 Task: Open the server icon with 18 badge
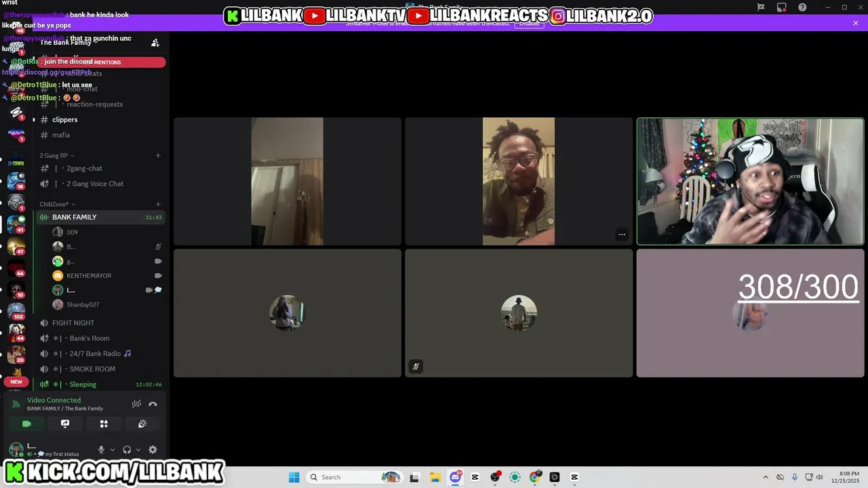[x=16, y=180]
